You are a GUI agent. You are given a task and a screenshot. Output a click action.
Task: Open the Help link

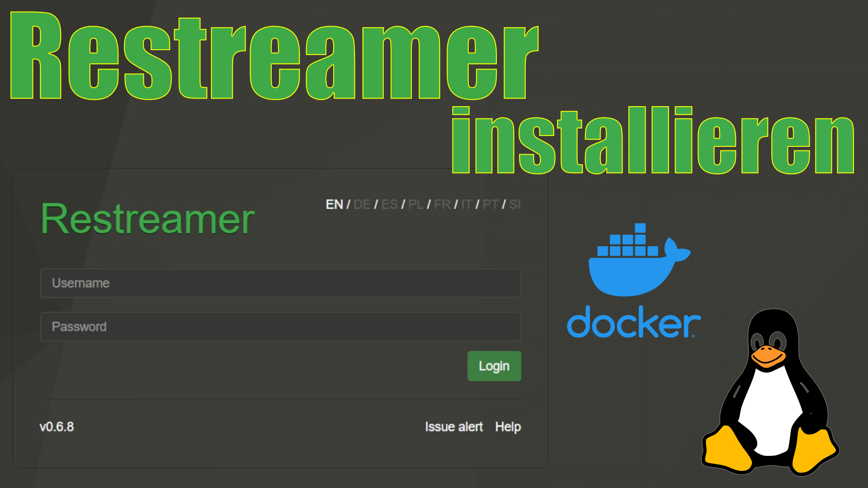pyautogui.click(x=508, y=427)
